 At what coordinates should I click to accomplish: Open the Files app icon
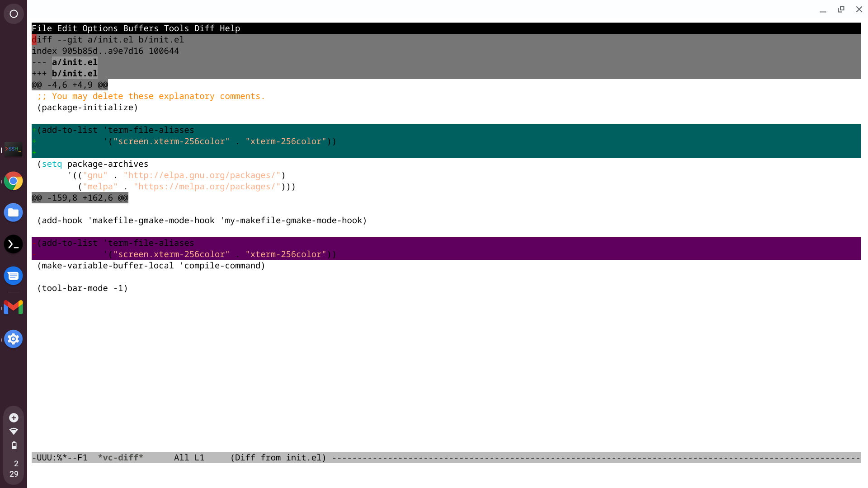click(13, 212)
